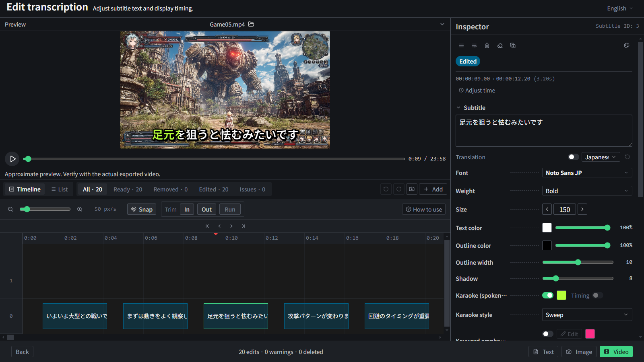Click the undo icon above timeline

(x=386, y=189)
